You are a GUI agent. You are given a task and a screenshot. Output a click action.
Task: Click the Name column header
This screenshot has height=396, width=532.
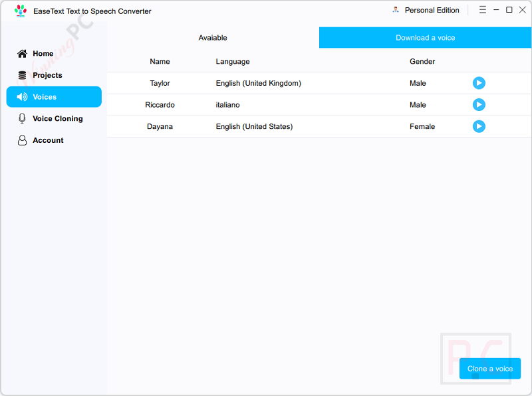coord(160,61)
